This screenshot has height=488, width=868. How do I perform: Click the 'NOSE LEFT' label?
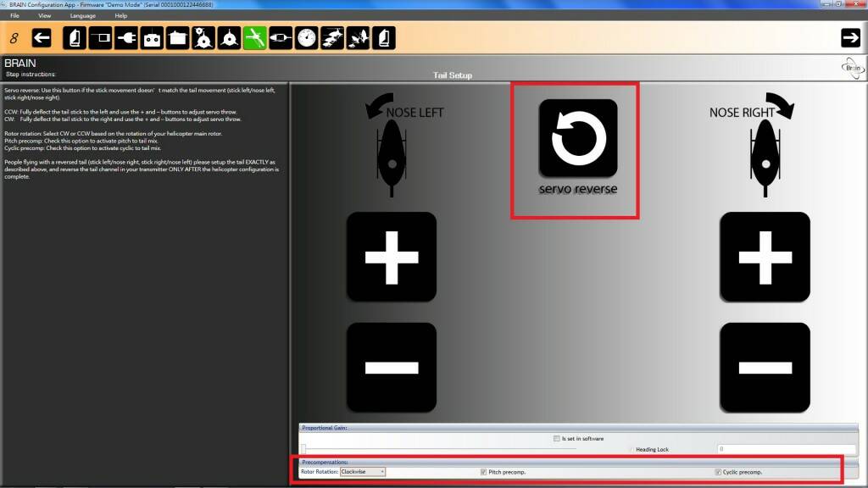click(415, 113)
